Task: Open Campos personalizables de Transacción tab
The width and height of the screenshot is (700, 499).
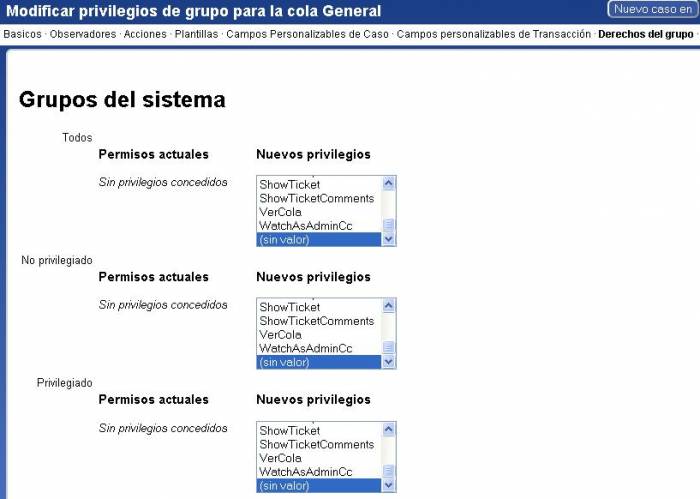Action: pyautogui.click(x=493, y=34)
